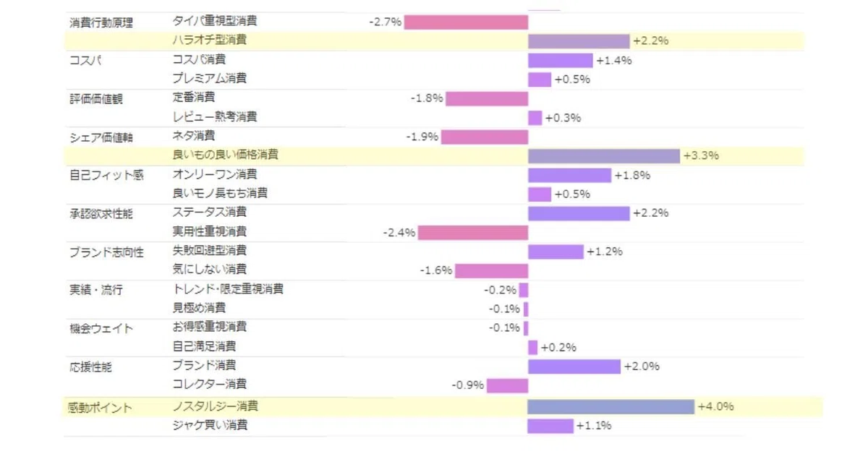Select the 実用性重視消費 -2.4% bar
The height and width of the screenshot is (454, 868).
474,233
